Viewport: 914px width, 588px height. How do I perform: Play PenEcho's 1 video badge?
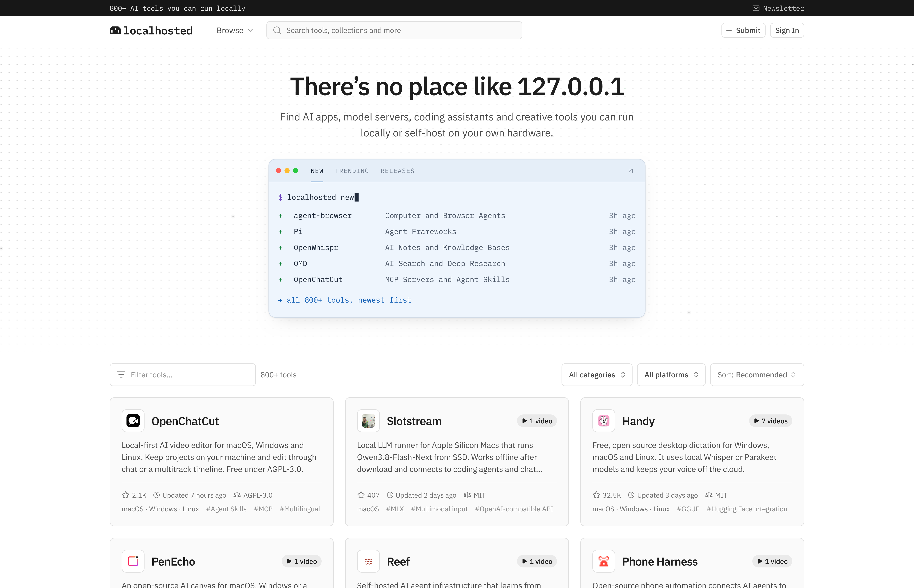click(x=302, y=561)
